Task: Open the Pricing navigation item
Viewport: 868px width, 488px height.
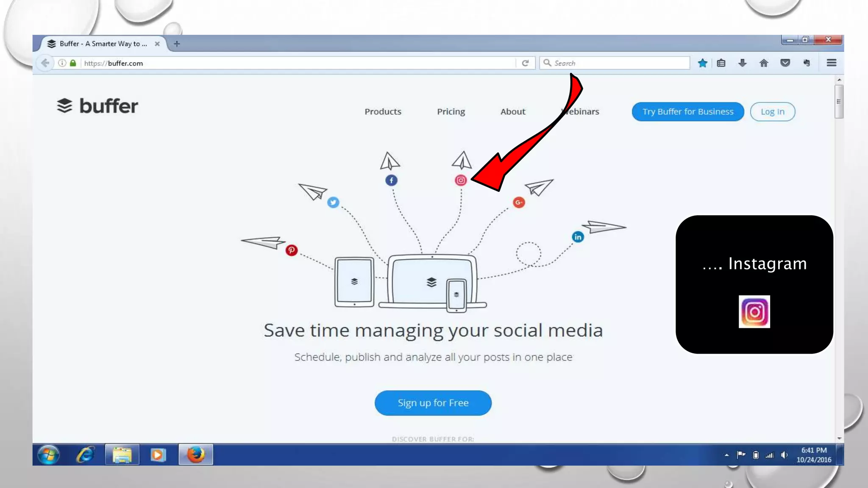Action: click(451, 112)
